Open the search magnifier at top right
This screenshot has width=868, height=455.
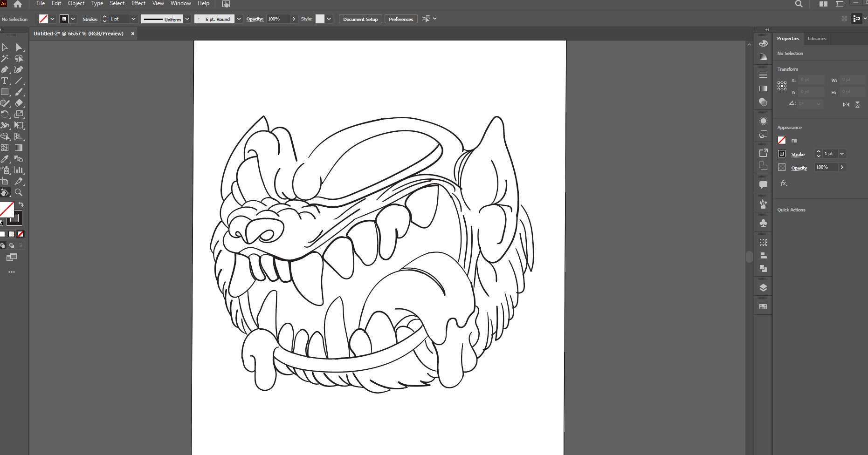pyautogui.click(x=799, y=4)
